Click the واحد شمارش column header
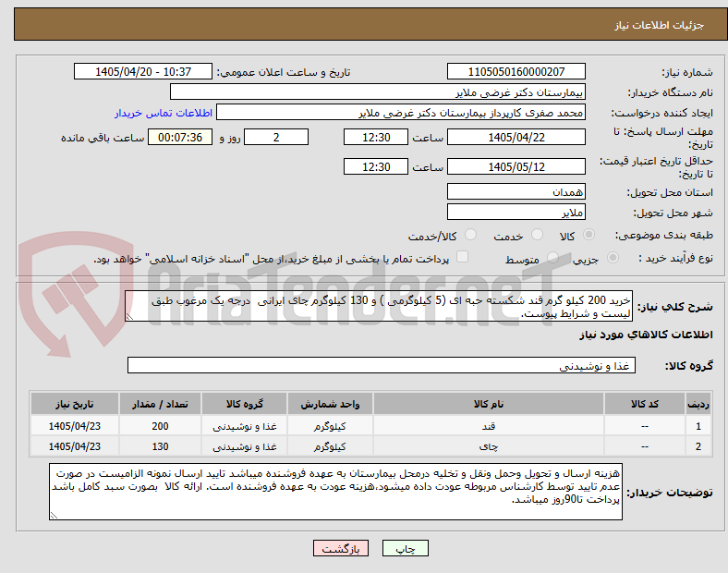The height and width of the screenshot is (573, 728). coord(330,404)
